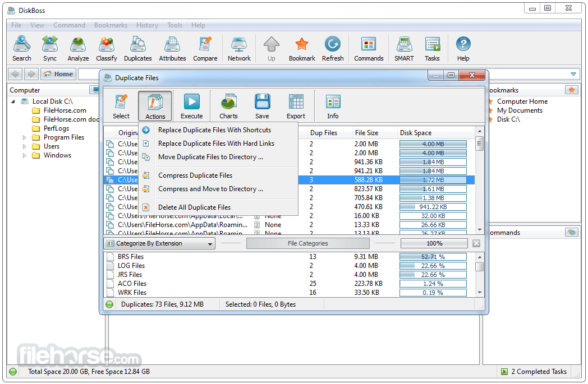Image resolution: width=588 pixels, height=384 pixels.
Task: Close the File Categories pane with X
Action: (476, 243)
